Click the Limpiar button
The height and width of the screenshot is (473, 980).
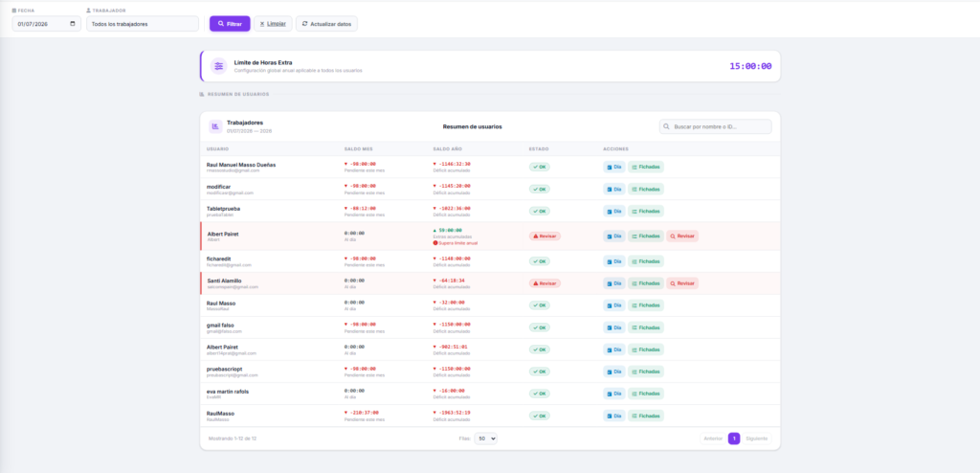click(x=273, y=24)
